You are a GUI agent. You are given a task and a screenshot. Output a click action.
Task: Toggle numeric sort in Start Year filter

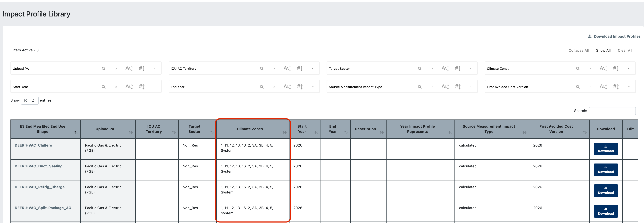(x=142, y=87)
